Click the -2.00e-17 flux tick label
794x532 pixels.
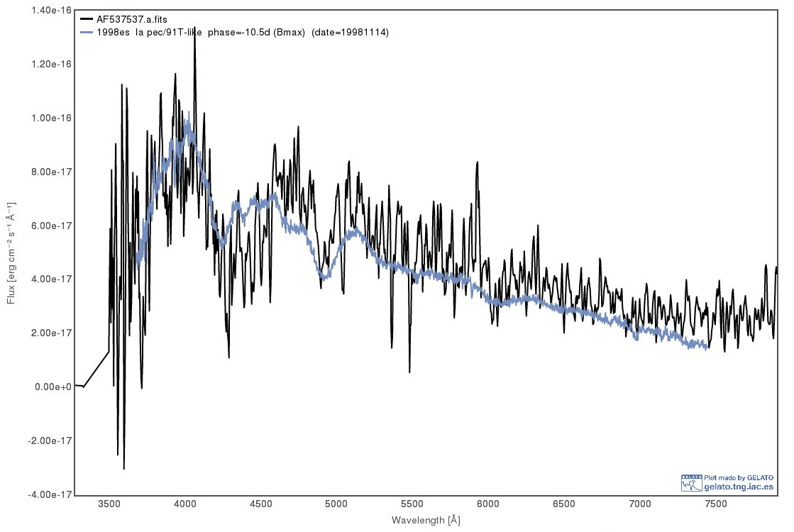(x=50, y=441)
